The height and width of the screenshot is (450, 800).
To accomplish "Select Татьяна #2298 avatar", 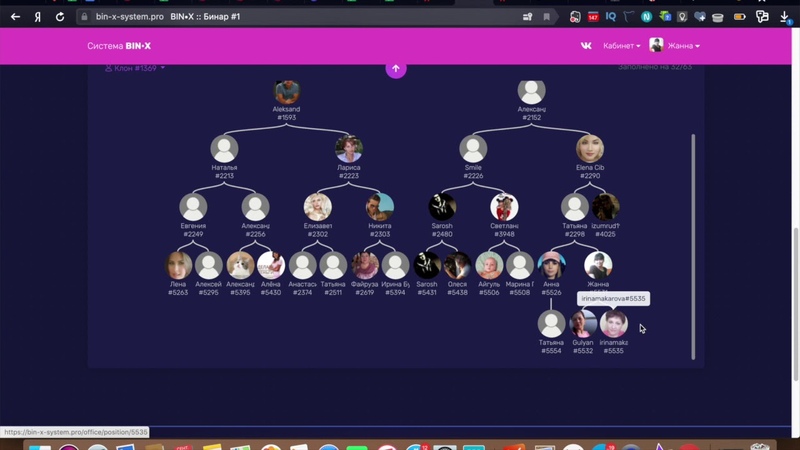I will point(574,207).
